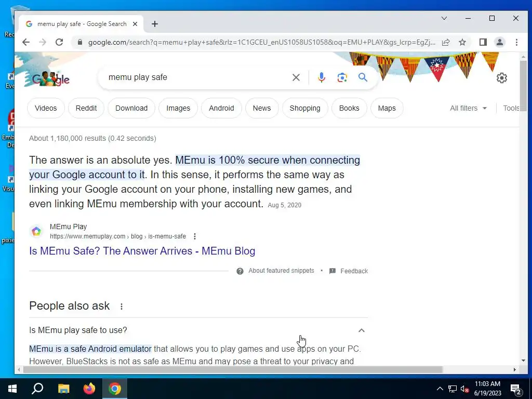The width and height of the screenshot is (532, 399).
Task: Open Chrome three-dot menu
Action: pos(516,42)
